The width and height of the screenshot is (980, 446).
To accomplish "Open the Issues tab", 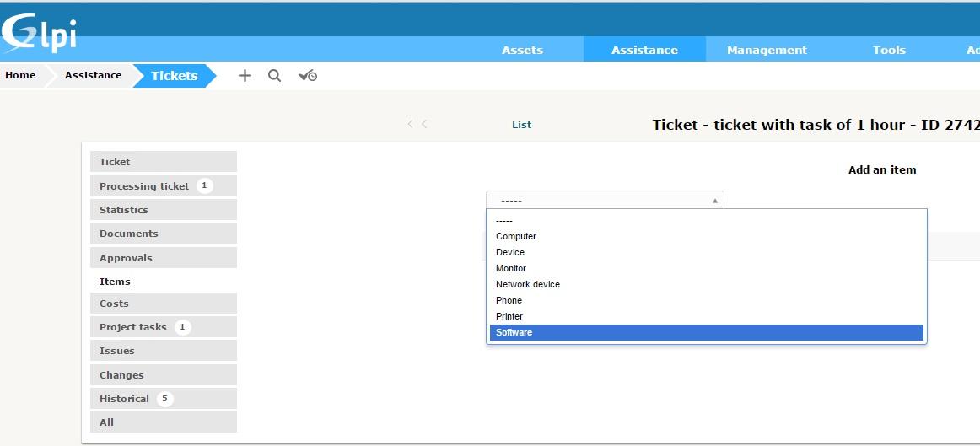I will [x=164, y=351].
